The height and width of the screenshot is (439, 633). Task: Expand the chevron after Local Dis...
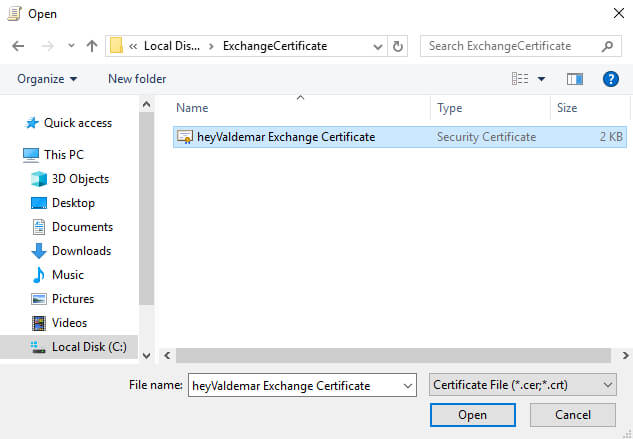211,46
